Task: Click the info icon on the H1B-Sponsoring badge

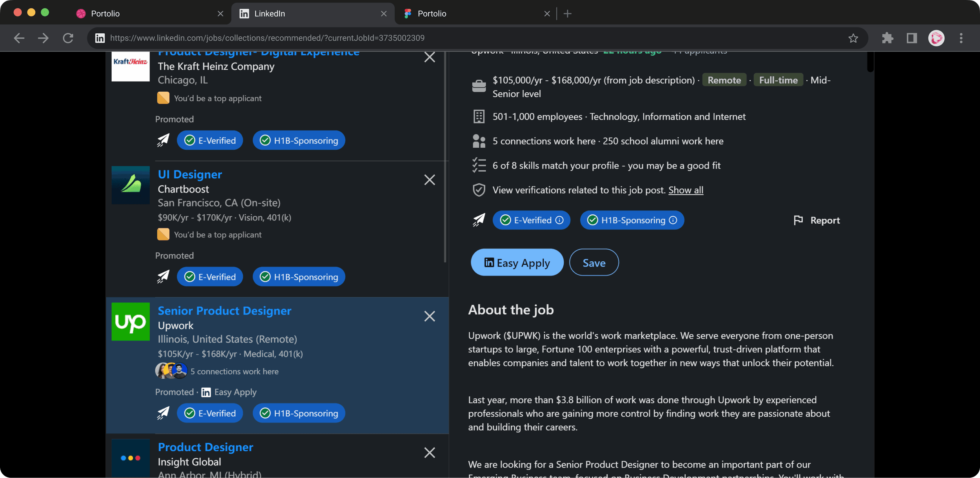Action: coord(673,220)
